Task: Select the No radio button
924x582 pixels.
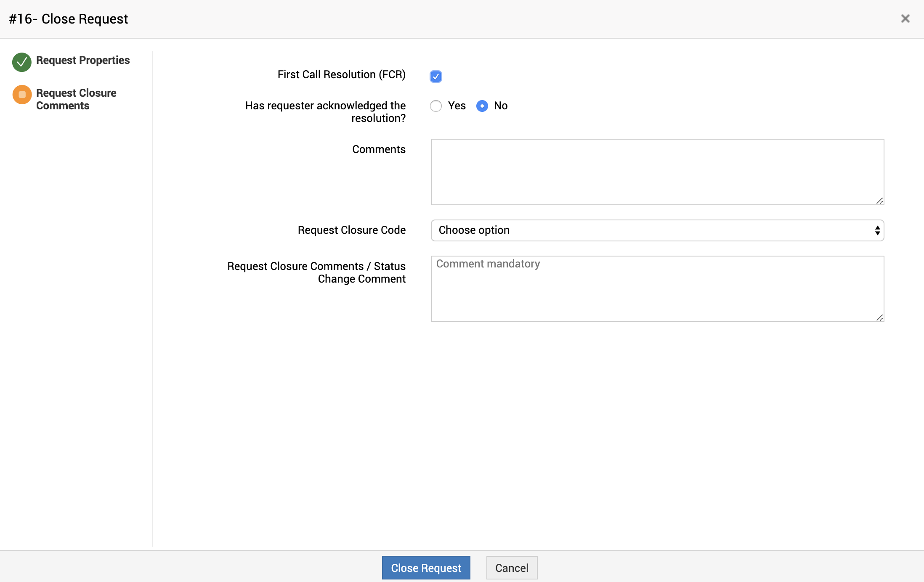Action: pyautogui.click(x=482, y=106)
